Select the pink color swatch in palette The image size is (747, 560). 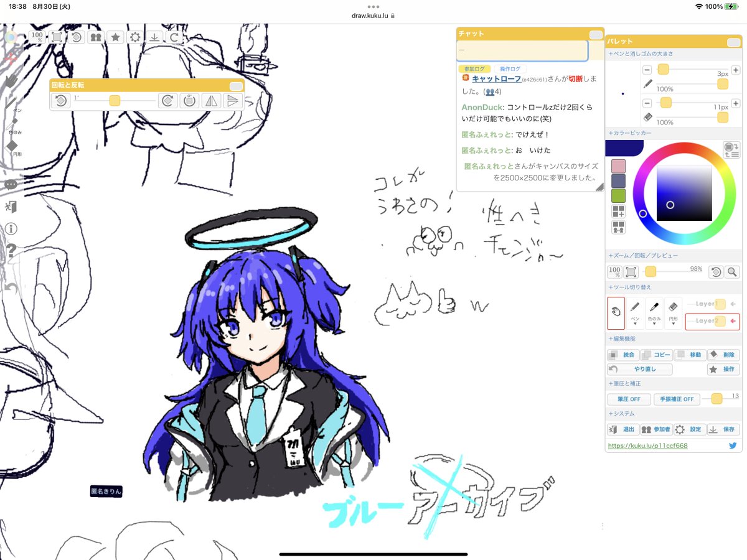(x=619, y=166)
